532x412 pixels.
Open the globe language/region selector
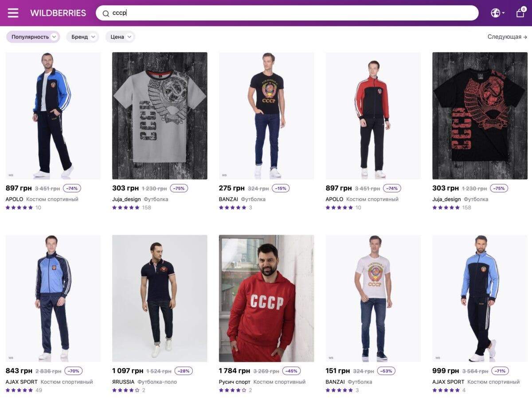click(x=497, y=13)
